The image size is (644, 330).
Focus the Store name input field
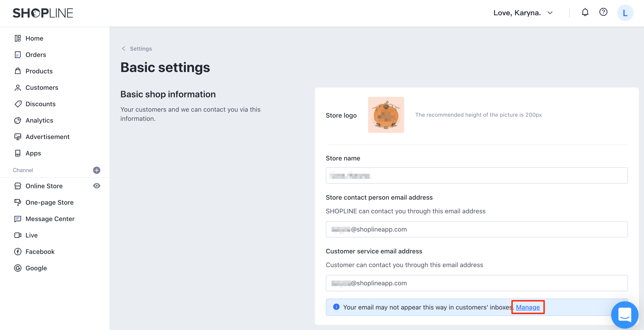coord(476,176)
